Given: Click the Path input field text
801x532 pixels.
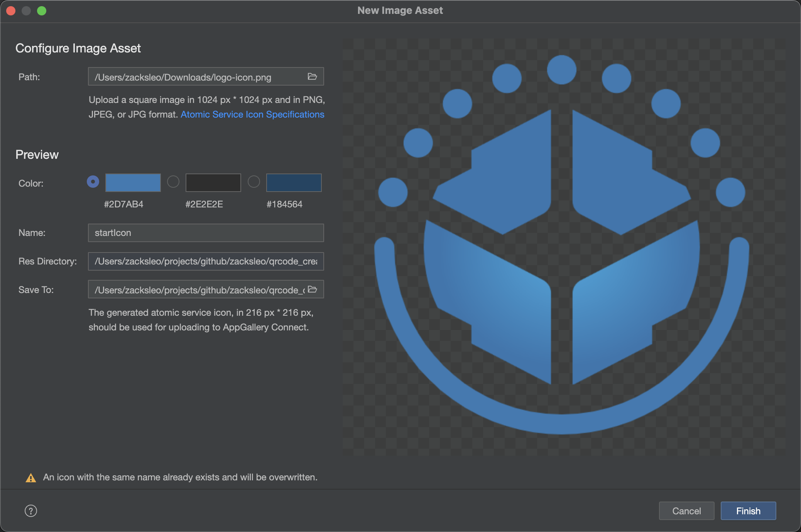Looking at the screenshot, I should pos(197,77).
